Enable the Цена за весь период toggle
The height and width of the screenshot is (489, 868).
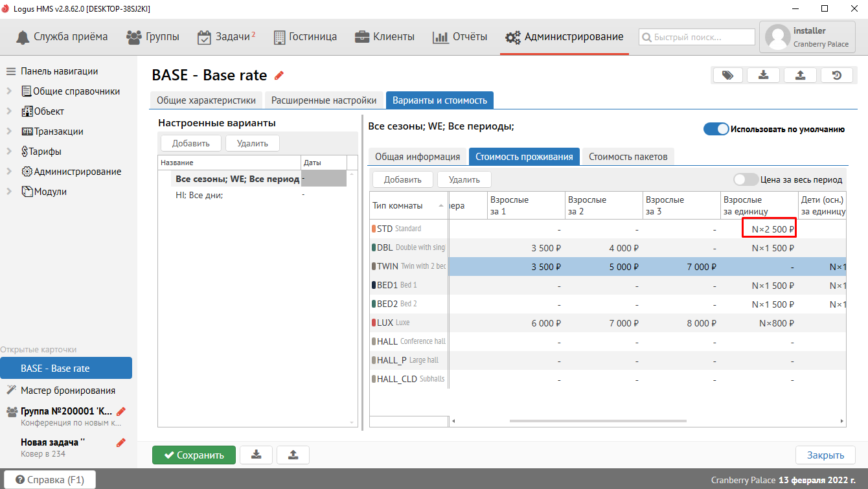746,179
